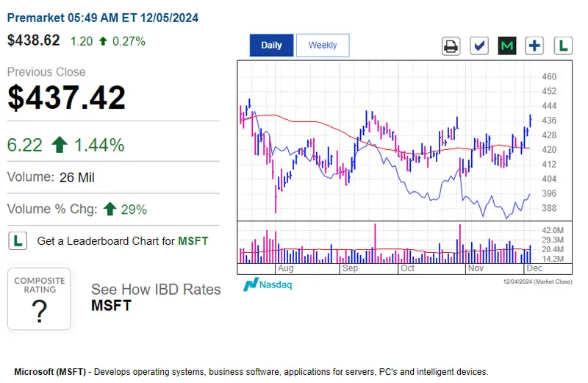Click the 14.2M volume axis label
The image size is (588, 383).
pos(553,259)
